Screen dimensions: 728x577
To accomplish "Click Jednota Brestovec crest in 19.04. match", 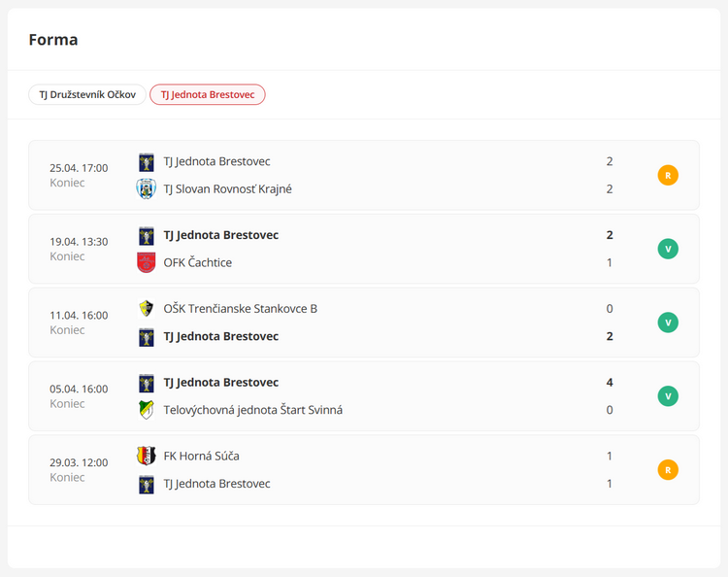I will (x=147, y=235).
